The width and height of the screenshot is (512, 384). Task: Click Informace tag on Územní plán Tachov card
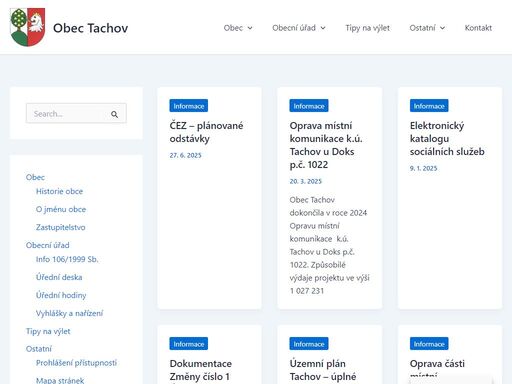[309, 344]
